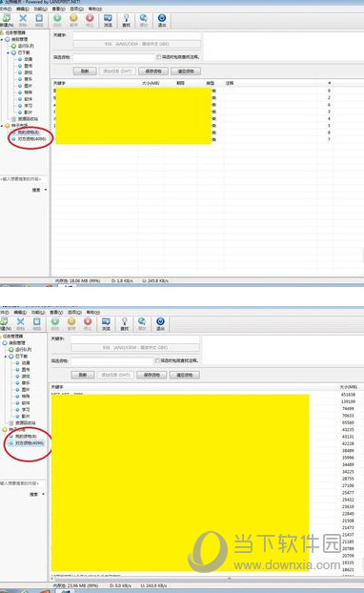Image resolution: width=364 pixels, height=593 pixels.
Task: Click the 451638 size value in lower window
Action: pyautogui.click(x=348, y=395)
